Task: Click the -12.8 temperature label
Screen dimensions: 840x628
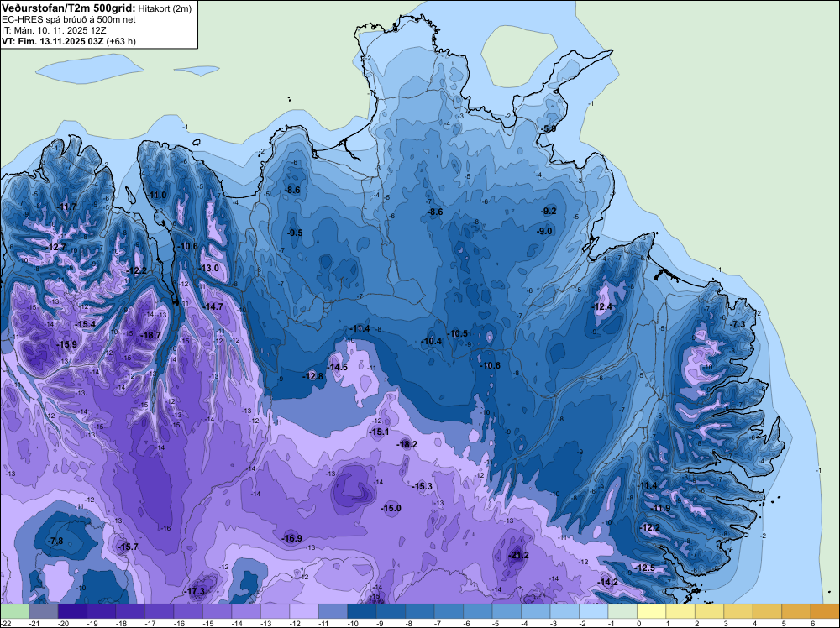Action: pos(312,376)
